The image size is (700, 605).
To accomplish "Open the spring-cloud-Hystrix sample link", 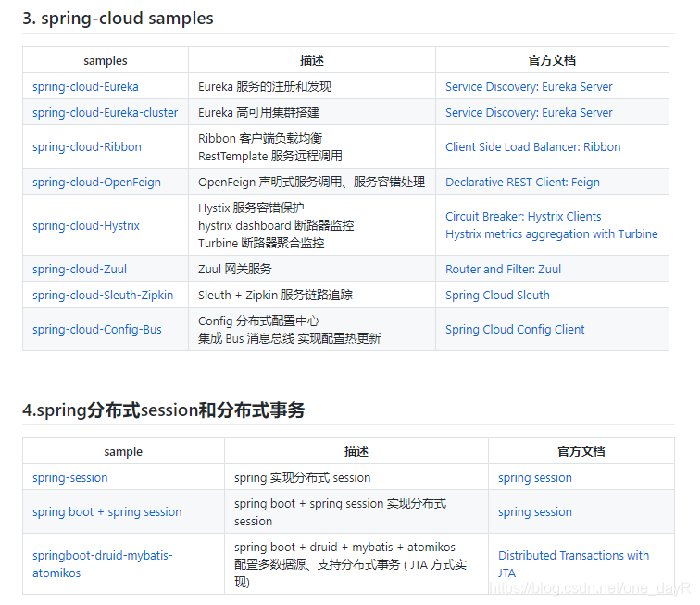I will click(86, 226).
